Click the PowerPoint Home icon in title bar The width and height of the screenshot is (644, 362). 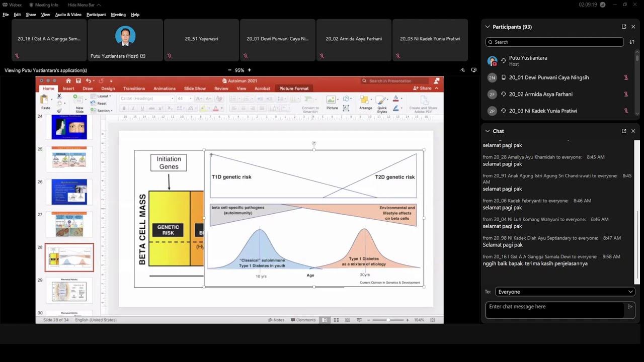(68, 80)
